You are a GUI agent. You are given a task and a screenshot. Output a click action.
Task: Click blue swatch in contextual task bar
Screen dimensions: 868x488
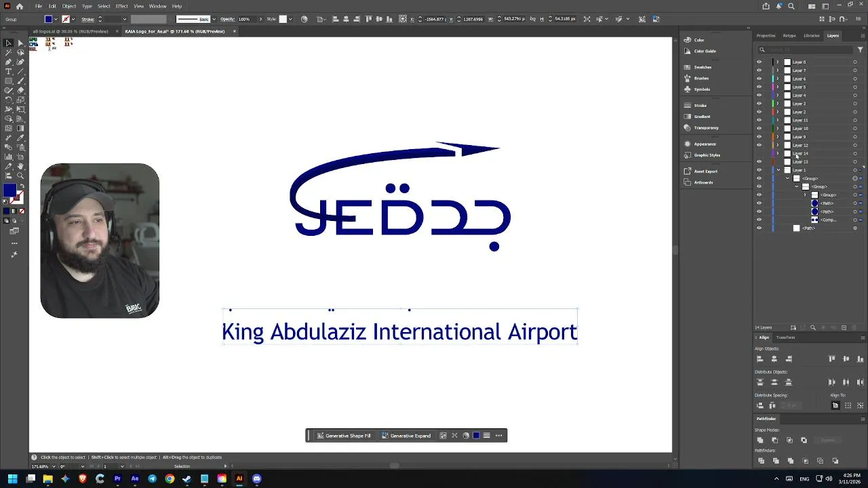point(476,436)
